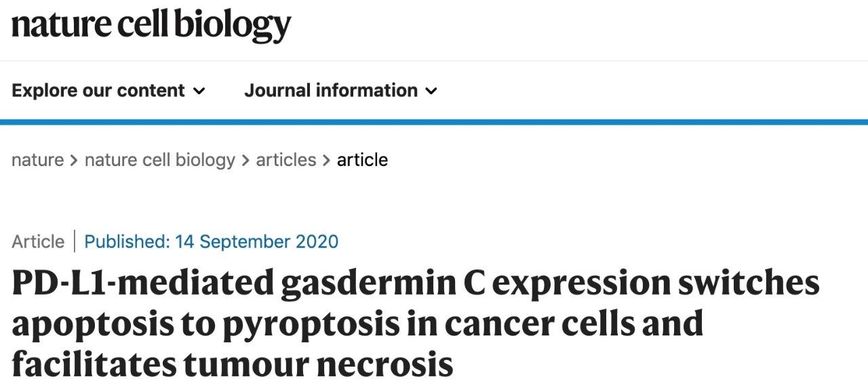Click the breadcrumb arrow after nature cell biology
This screenshot has width=868, height=389.
pyautogui.click(x=245, y=161)
